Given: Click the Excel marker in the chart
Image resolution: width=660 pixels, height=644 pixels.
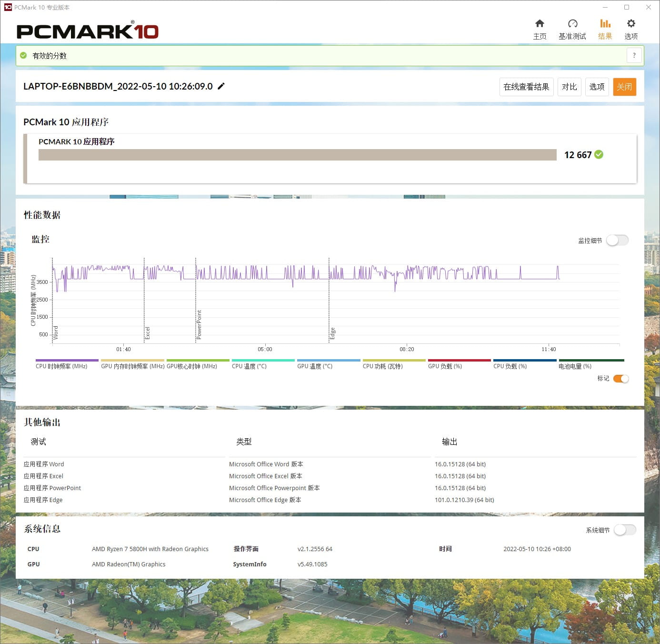Looking at the screenshot, I should pyautogui.click(x=148, y=333).
